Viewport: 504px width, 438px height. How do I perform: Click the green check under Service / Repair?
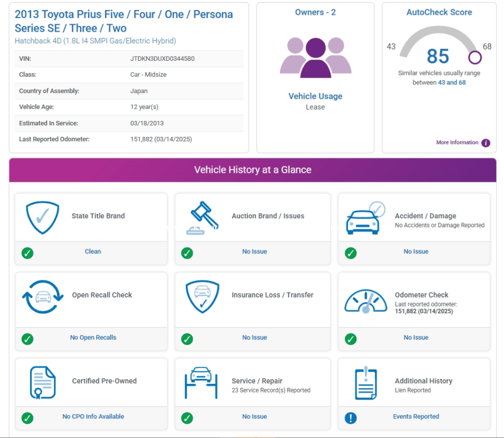pos(187,418)
